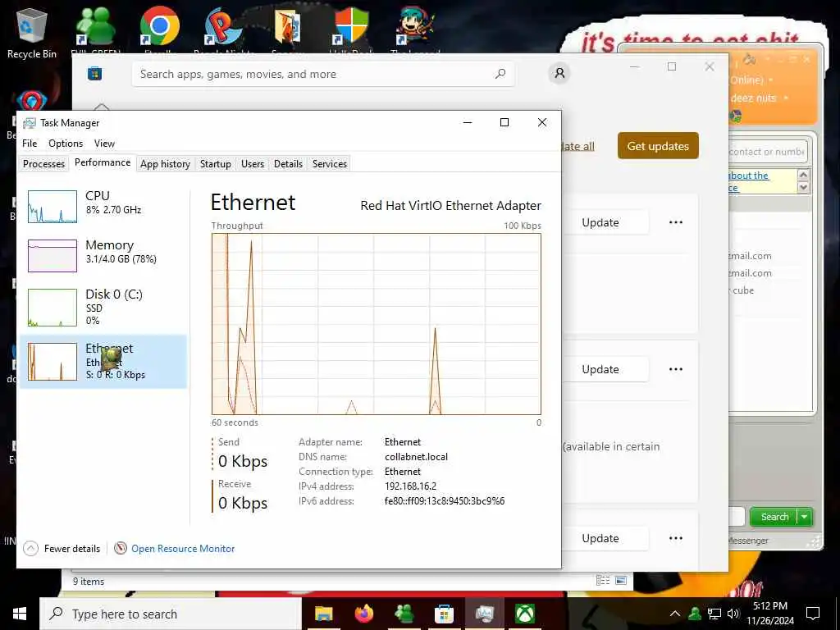Select the CPU performance graph thumbnail
Image resolution: width=840 pixels, height=630 pixels.
(52, 206)
